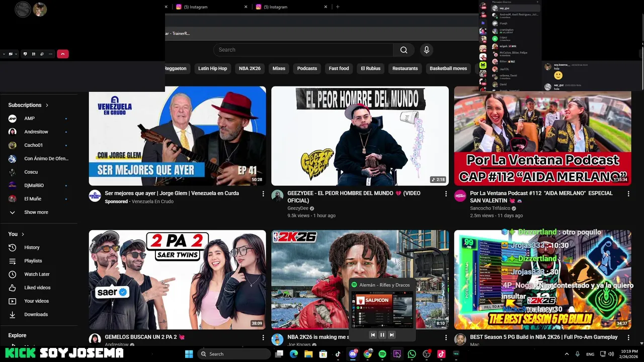This screenshot has height=362, width=644.
Task: Click screen share icon in call toolbar
Action: (x=25, y=54)
